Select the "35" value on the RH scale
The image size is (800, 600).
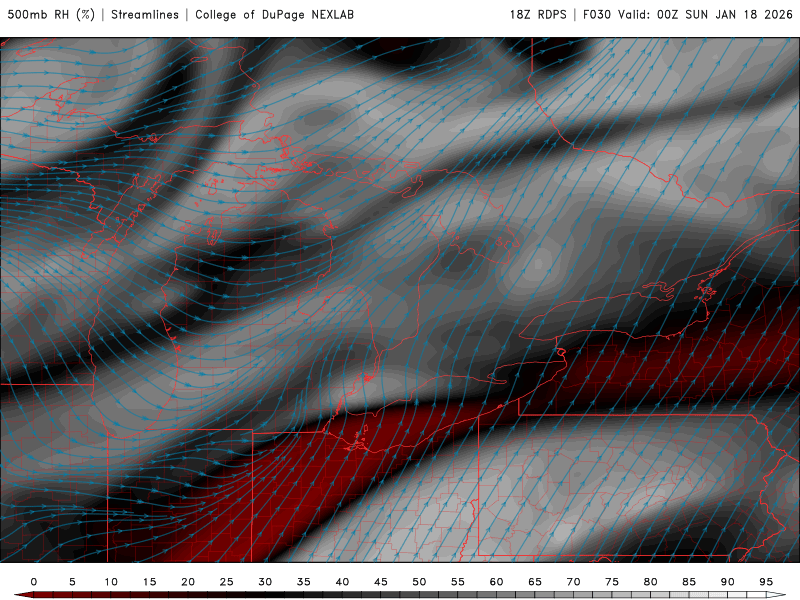tap(304, 582)
